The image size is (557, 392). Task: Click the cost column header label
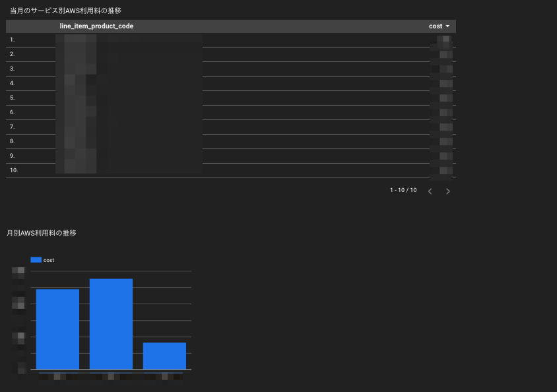436,26
